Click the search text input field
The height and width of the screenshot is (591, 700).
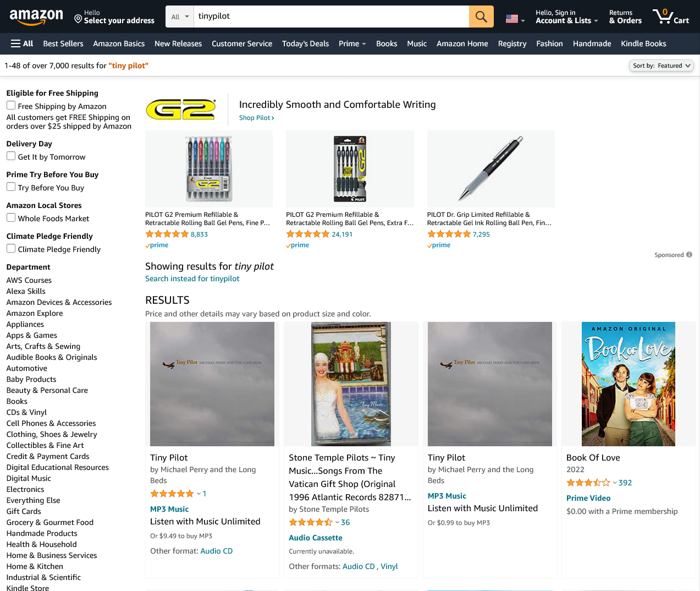331,17
